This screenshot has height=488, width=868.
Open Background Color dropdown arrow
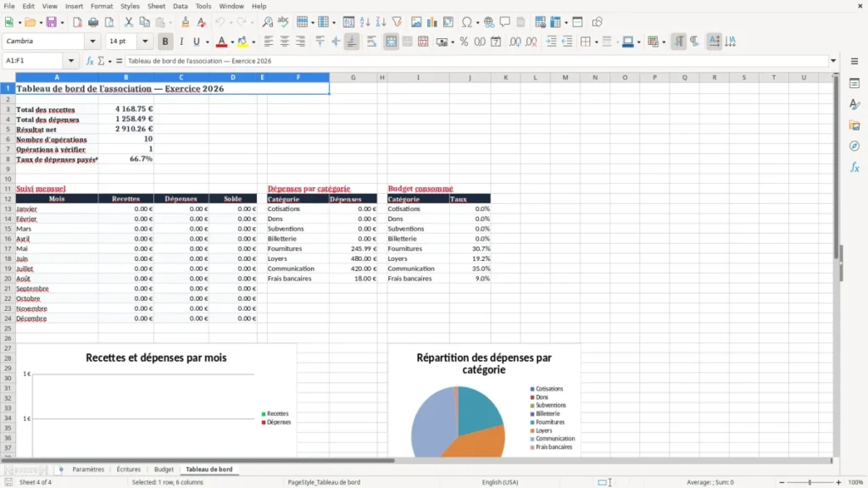[x=253, y=42]
